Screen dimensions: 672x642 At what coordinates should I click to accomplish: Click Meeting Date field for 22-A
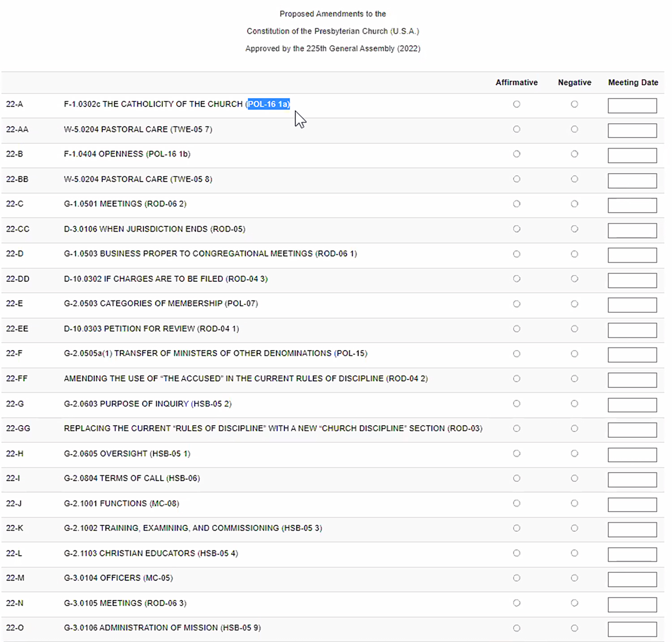(x=632, y=106)
